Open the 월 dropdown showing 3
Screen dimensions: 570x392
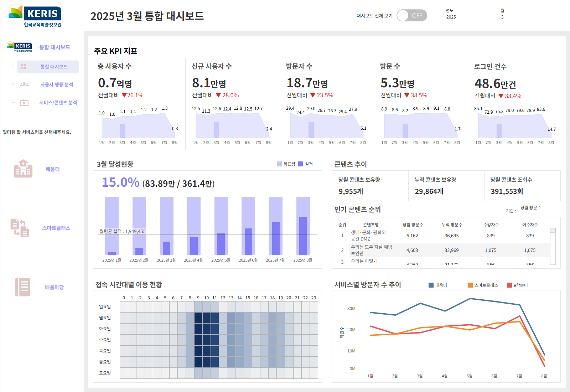tap(502, 17)
